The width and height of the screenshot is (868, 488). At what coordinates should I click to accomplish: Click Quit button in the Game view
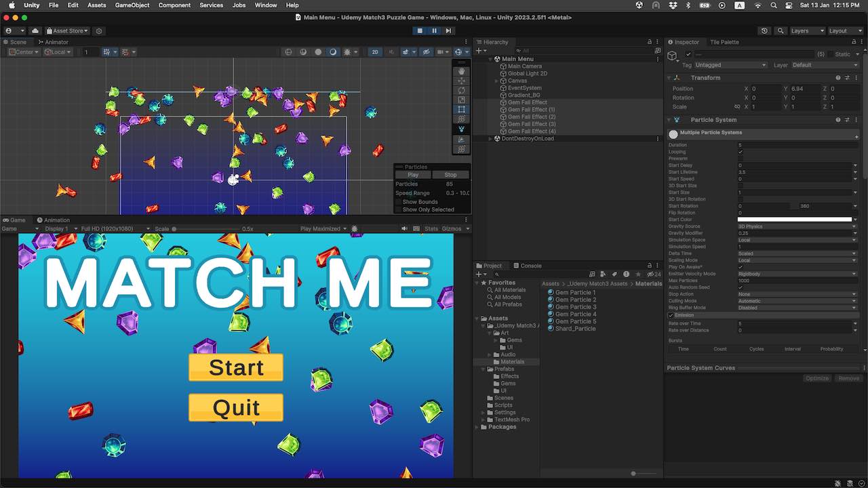coord(236,407)
